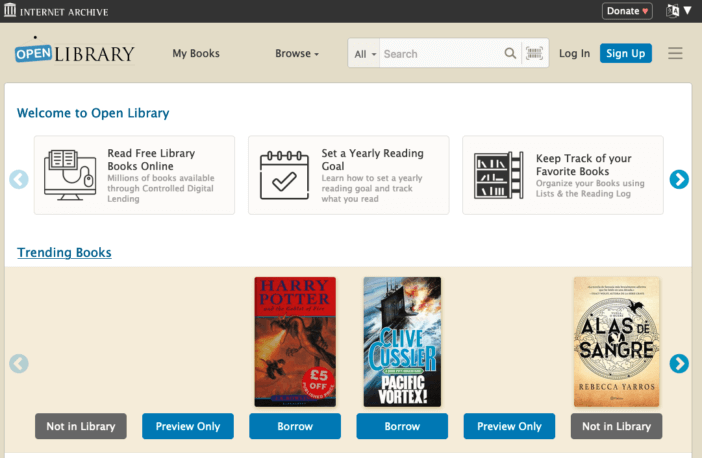Click the calendar checkmark icon
This screenshot has height=458, width=702.
[x=284, y=175]
